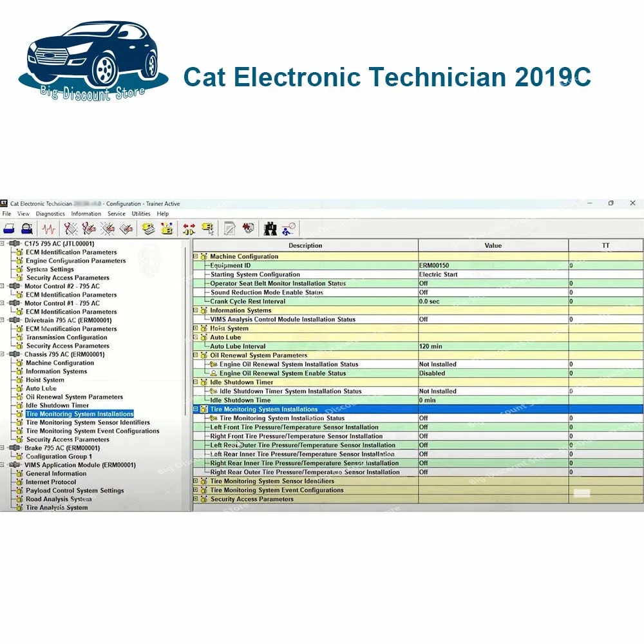Click the ECM selector icon with cursor
Screen dimensions: 644x644
pos(208,229)
